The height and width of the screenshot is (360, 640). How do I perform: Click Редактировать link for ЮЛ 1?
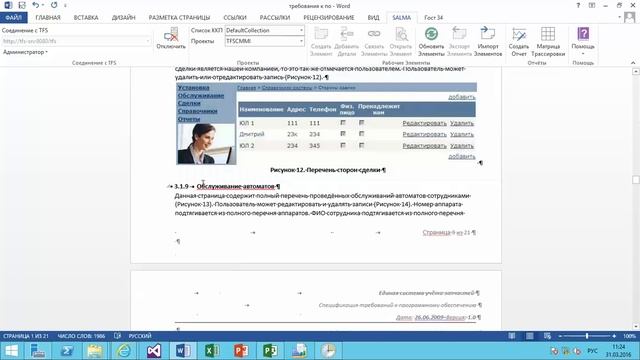point(424,123)
